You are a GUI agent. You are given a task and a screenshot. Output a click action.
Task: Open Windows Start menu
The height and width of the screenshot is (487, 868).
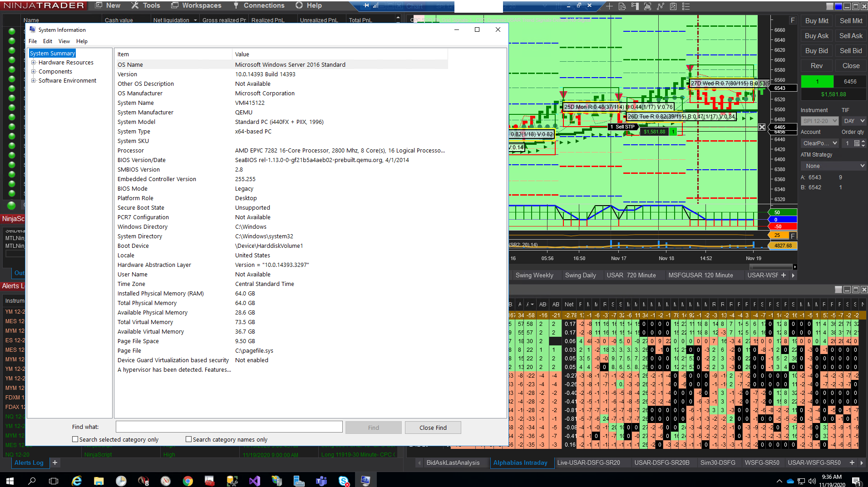[x=10, y=481]
